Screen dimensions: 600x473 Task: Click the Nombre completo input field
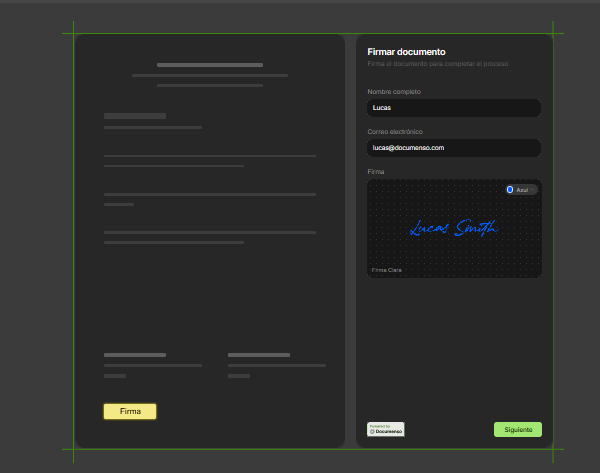[x=453, y=107]
